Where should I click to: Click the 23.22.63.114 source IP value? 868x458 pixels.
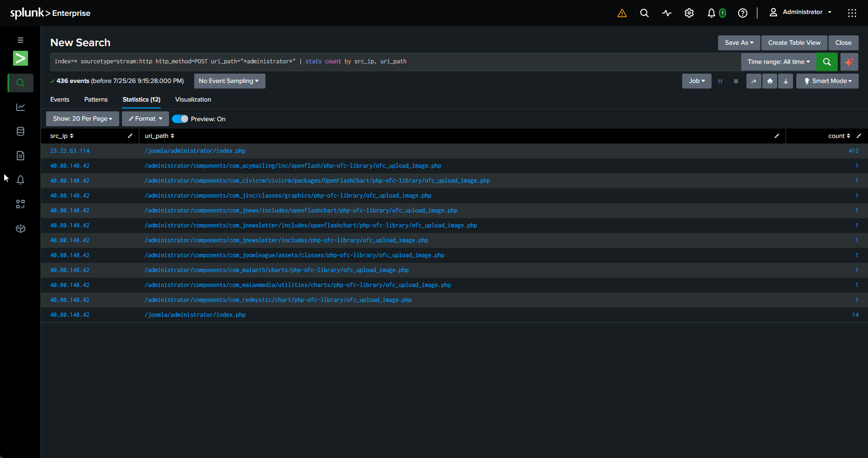pyautogui.click(x=70, y=151)
